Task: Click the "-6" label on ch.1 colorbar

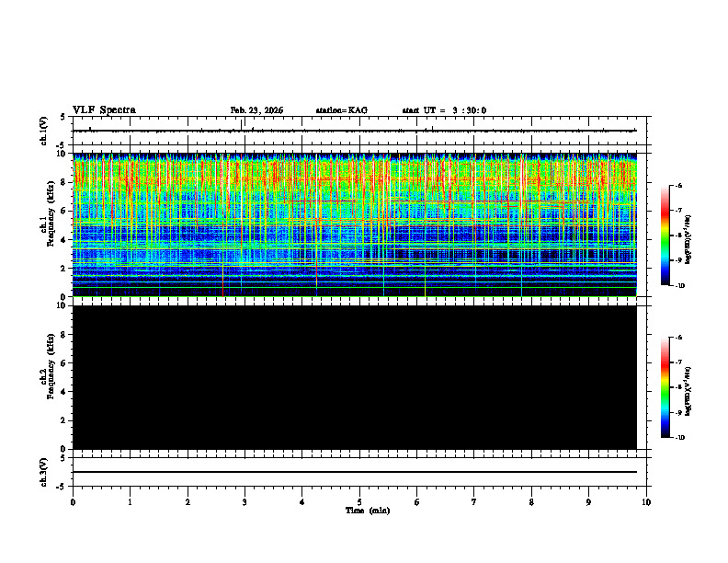Action: 678,185
